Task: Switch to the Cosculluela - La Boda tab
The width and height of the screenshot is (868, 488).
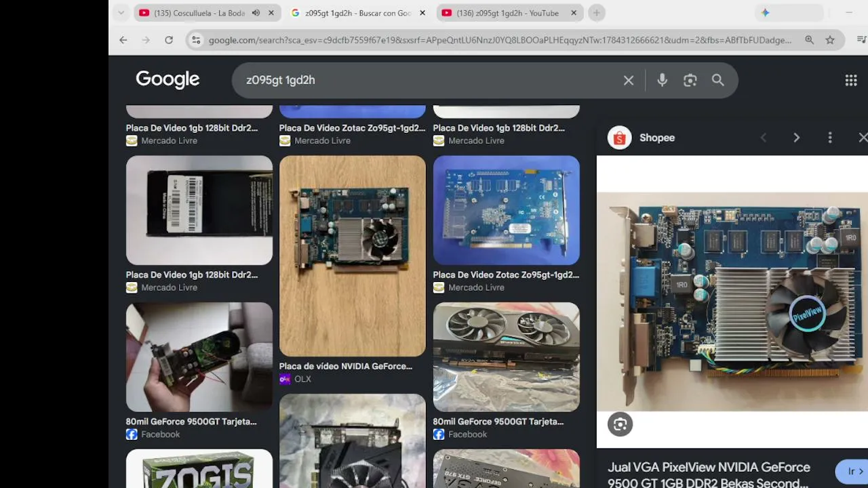Action: coord(200,13)
